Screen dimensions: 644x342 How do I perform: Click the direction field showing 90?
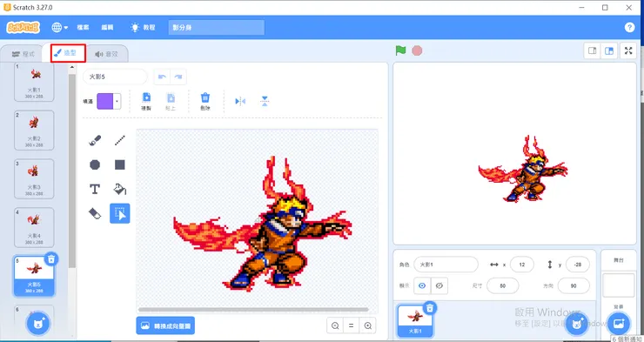(x=574, y=285)
